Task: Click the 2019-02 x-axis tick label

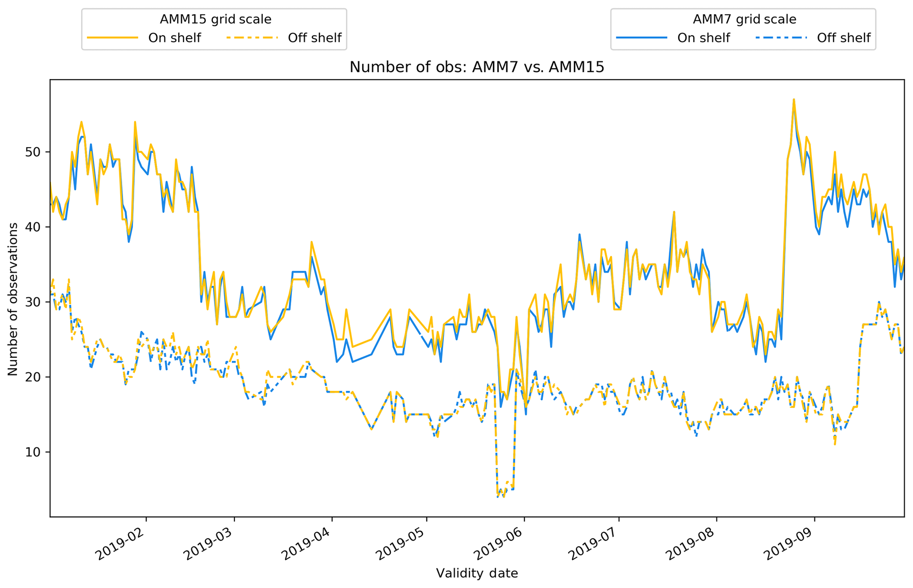Action: [x=120, y=544]
